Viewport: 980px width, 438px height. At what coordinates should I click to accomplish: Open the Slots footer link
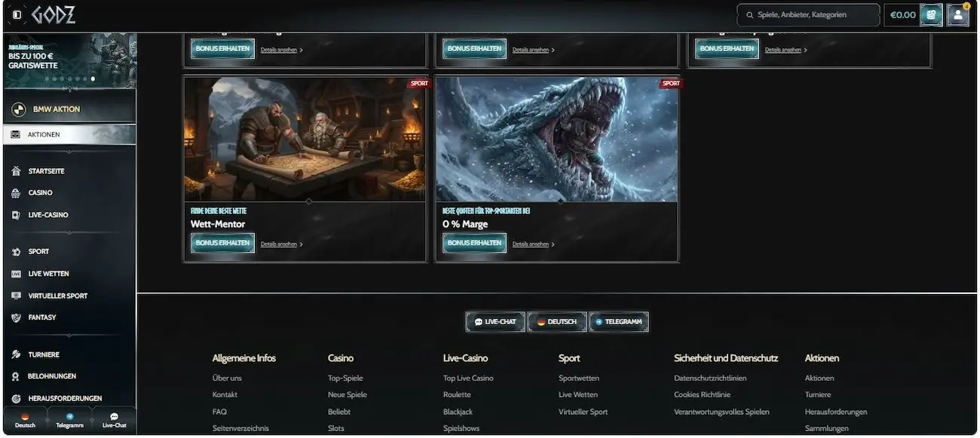pyautogui.click(x=336, y=429)
